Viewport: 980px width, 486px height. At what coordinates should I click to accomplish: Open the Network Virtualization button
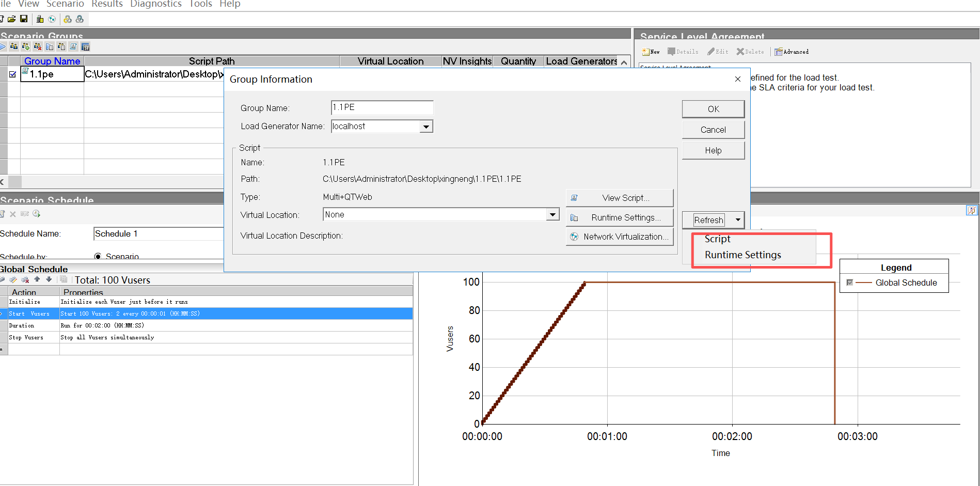[x=620, y=237]
